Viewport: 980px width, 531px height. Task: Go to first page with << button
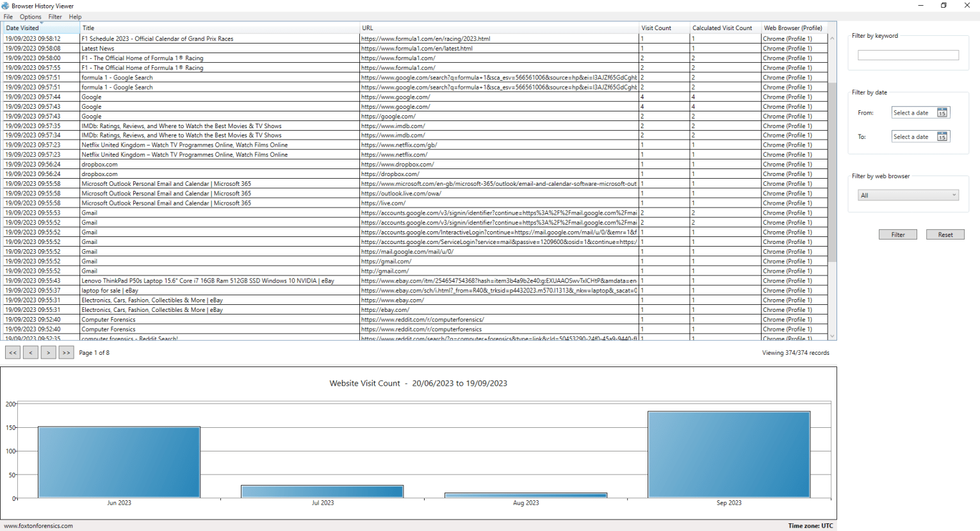click(13, 352)
